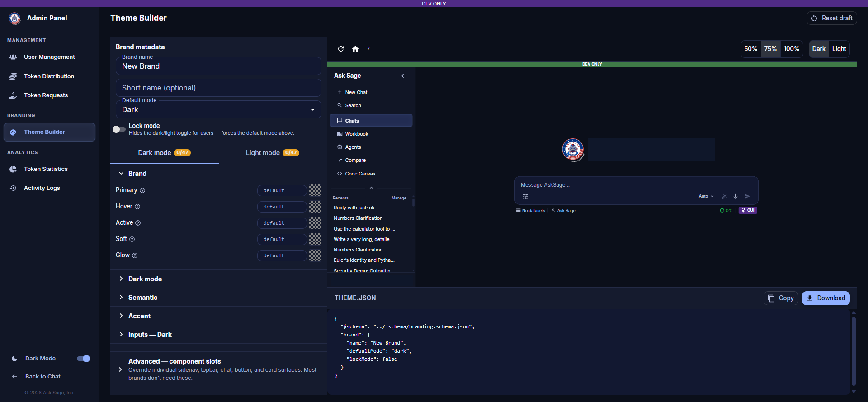
Task: Click help icon next to Glow
Action: [x=135, y=255]
